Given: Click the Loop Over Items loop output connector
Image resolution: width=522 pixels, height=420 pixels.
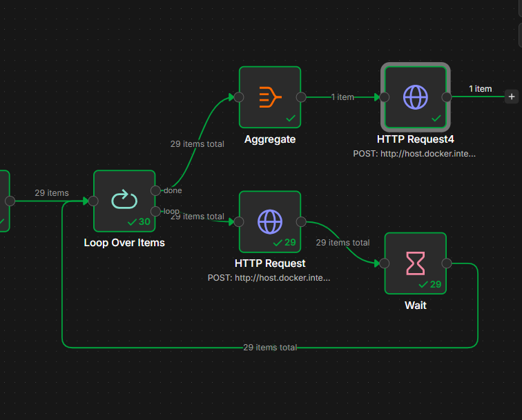Looking at the screenshot, I should (x=155, y=211).
